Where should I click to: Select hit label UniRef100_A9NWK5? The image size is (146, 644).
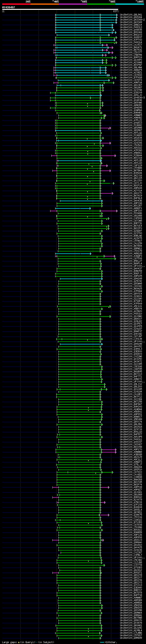(x=131, y=115)
